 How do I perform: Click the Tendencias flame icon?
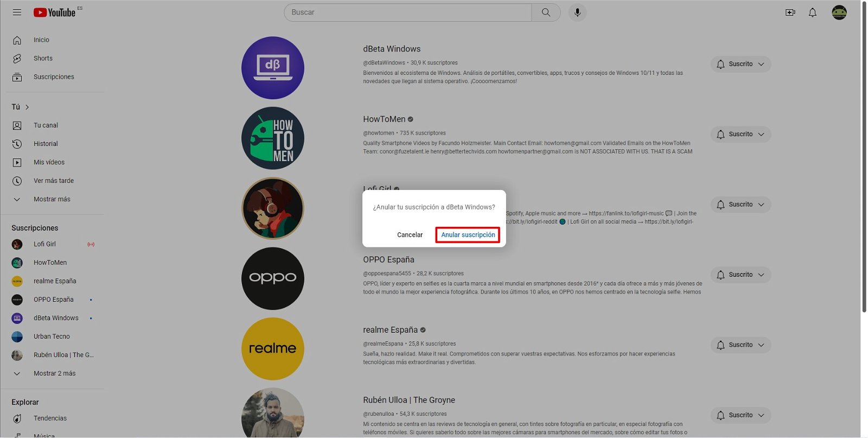(x=17, y=418)
